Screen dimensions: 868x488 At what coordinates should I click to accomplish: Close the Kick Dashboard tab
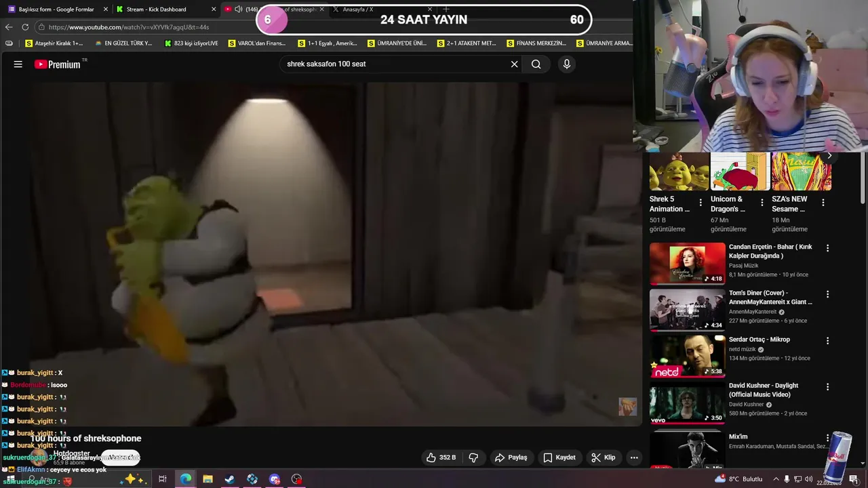pyautogui.click(x=214, y=9)
